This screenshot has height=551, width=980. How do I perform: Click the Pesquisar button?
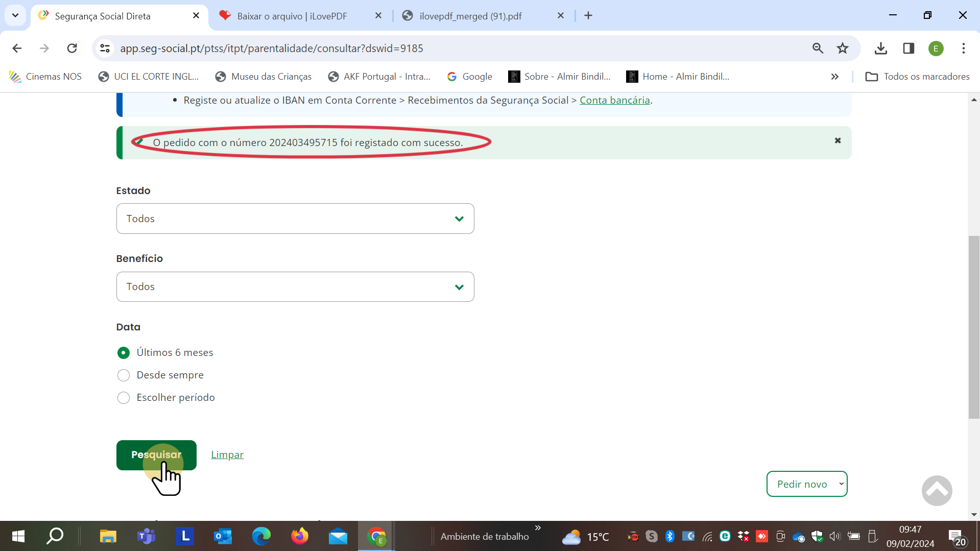156,455
